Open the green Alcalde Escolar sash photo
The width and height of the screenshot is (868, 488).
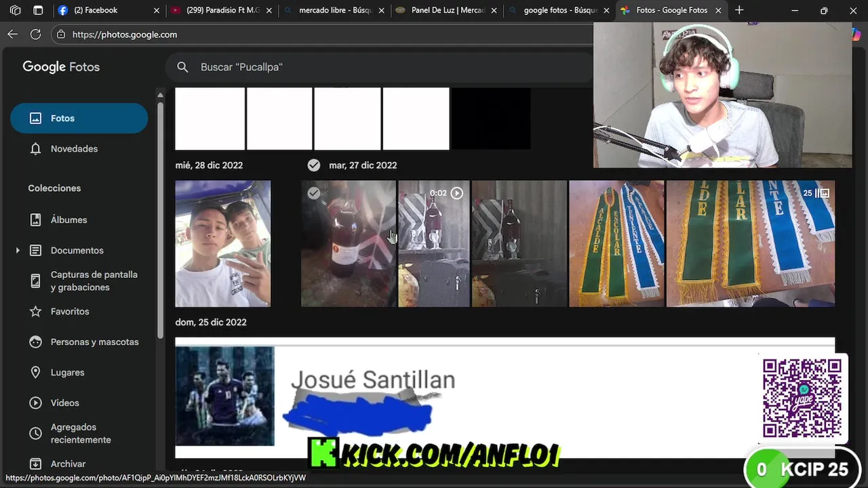click(x=616, y=244)
